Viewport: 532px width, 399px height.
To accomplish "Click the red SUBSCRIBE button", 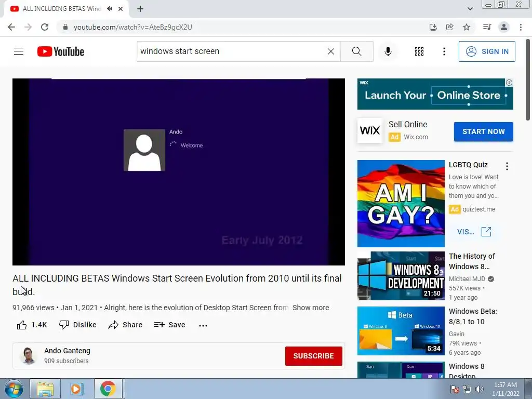I will 313,356.
